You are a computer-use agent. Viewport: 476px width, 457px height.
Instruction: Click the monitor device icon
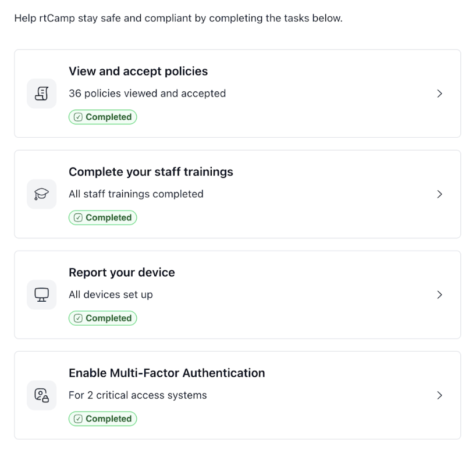[x=41, y=295]
